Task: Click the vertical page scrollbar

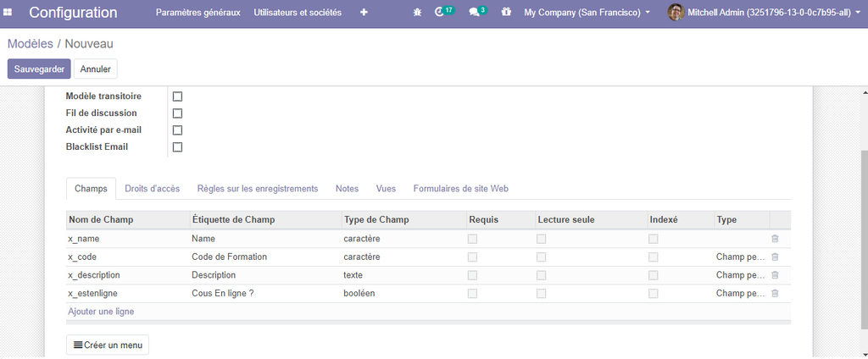Action: [863, 237]
